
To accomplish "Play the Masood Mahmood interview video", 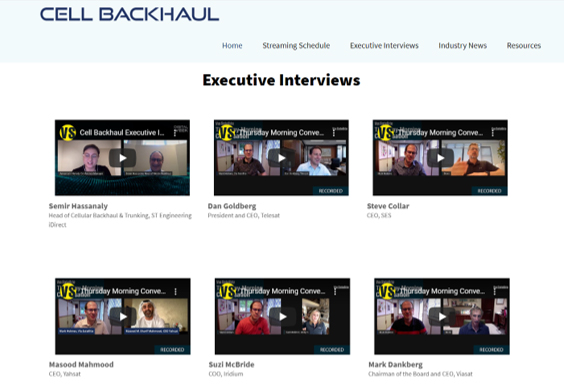I will tap(123, 317).
